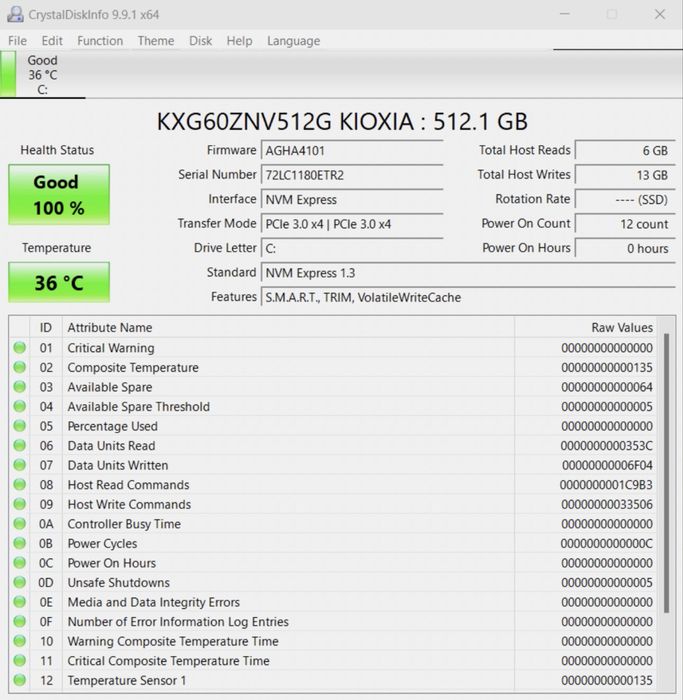Image resolution: width=683 pixels, height=700 pixels.
Task: Click raw value 0000000000064 for Available Spare
Action: coord(607,387)
